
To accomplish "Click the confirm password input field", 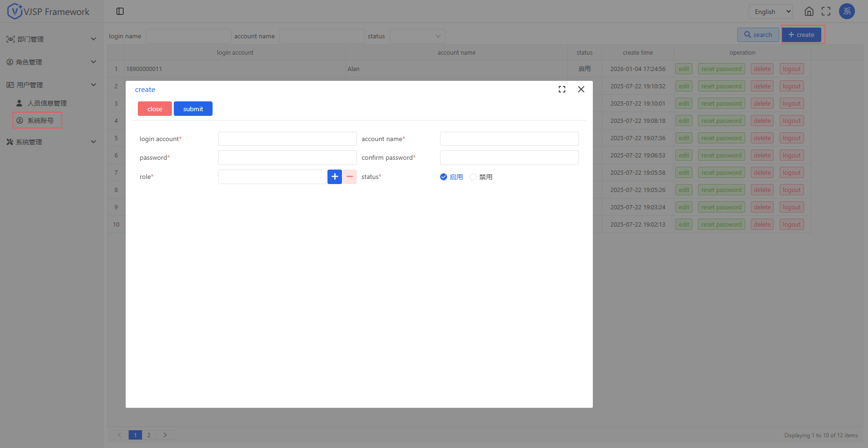I will 509,157.
